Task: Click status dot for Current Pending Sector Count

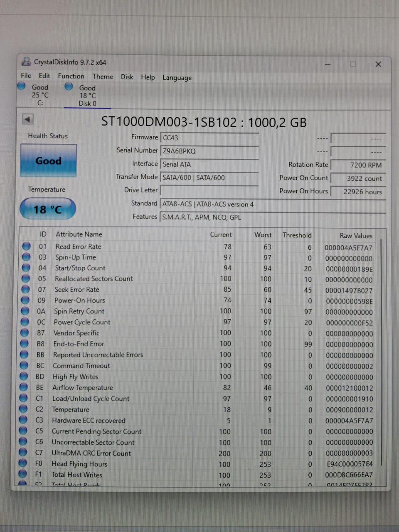Action: click(23, 431)
